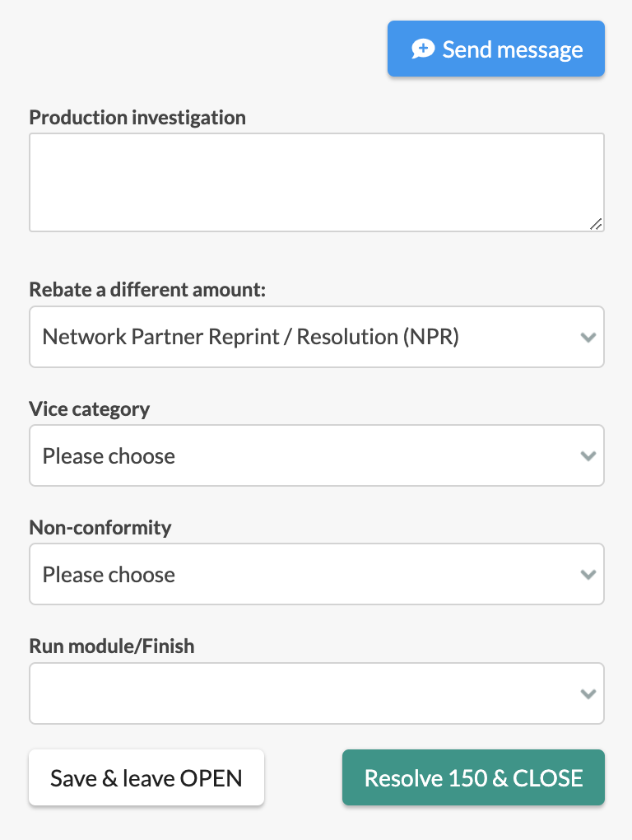The width and height of the screenshot is (632, 840).
Task: Click the chevron arrow of the Rebate dropdown
Action: [588, 338]
